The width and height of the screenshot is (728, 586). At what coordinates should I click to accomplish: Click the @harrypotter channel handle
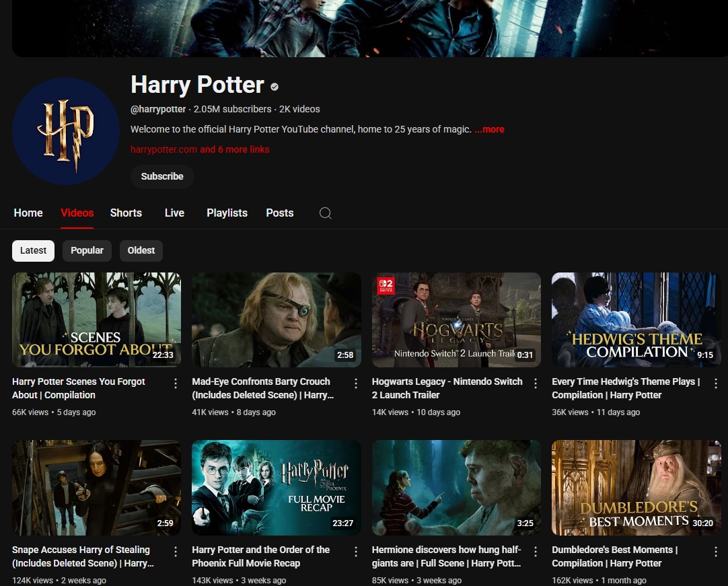[158, 109]
